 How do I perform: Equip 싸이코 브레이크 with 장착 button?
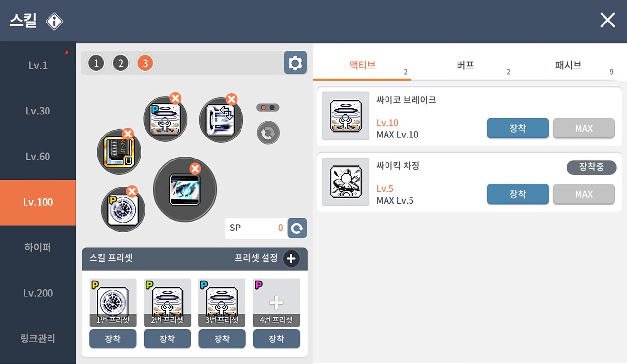[x=518, y=128]
